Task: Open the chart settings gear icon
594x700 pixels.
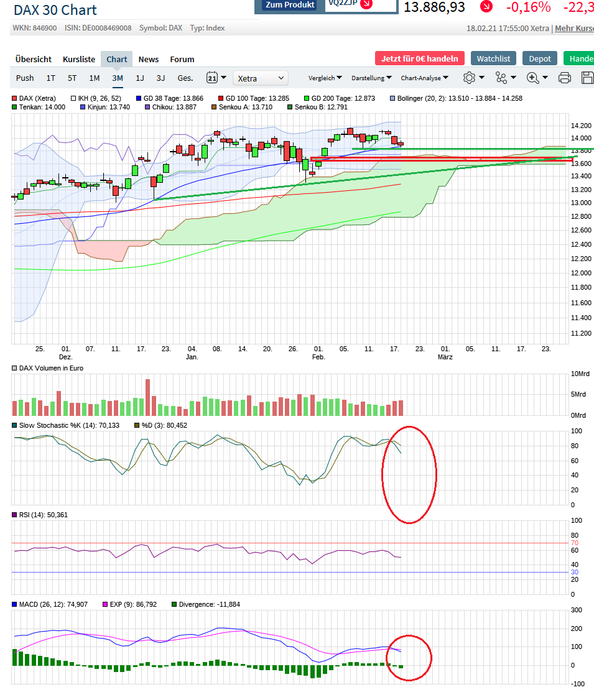Action: tap(469, 78)
